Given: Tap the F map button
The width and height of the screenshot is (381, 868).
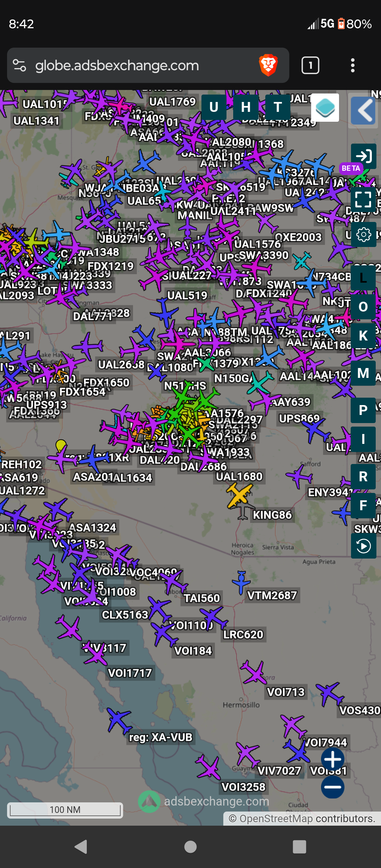Looking at the screenshot, I should click(363, 506).
